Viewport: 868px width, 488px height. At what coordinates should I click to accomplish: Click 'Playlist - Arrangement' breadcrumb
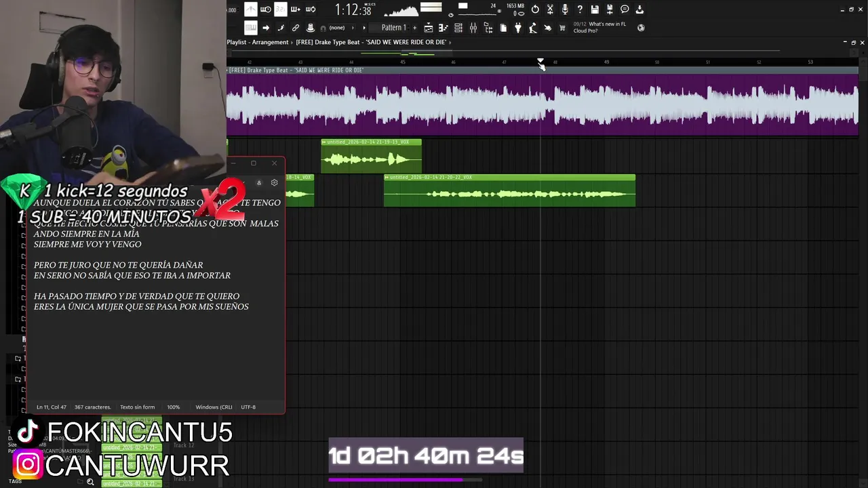pos(258,42)
